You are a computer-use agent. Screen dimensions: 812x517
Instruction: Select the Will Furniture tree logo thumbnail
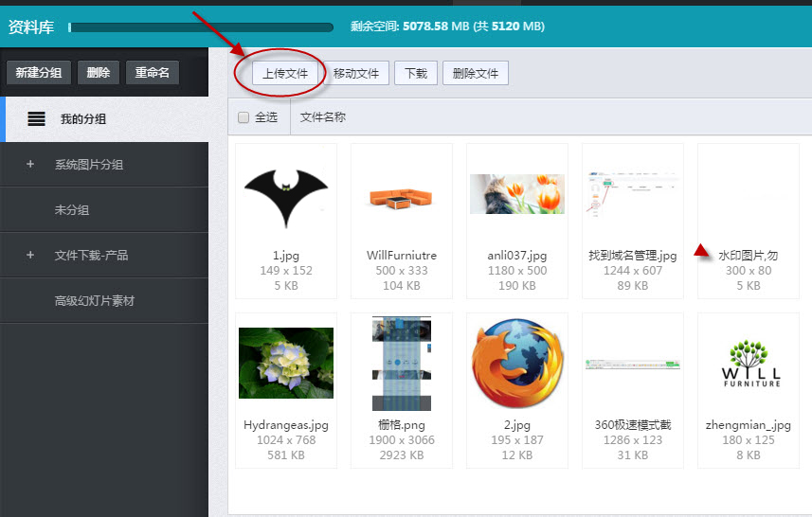click(x=749, y=365)
